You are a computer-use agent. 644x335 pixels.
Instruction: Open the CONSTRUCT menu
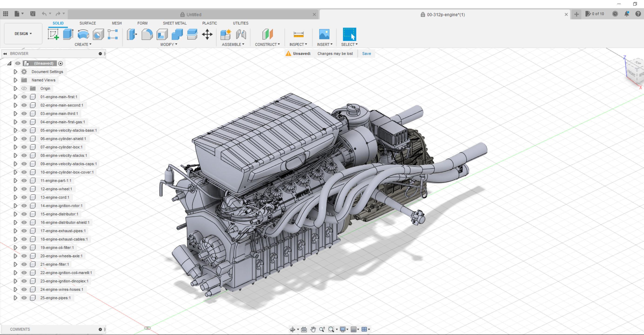point(267,44)
